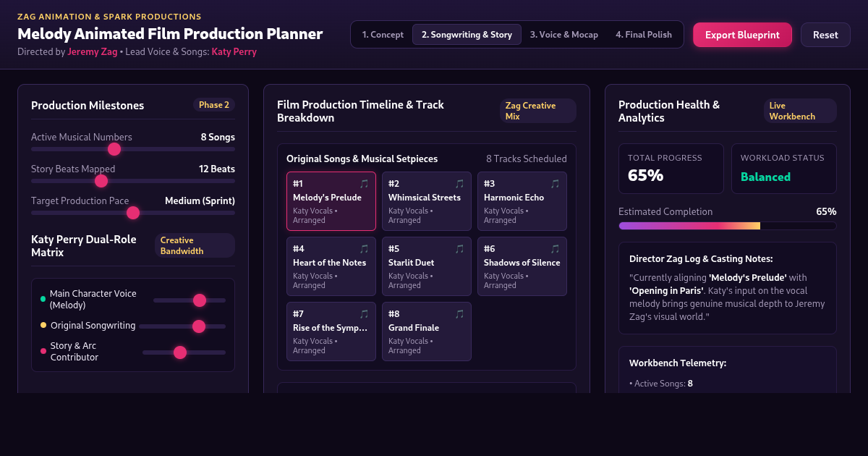Select track #7 Rise of the Symphony card
Image resolution: width=868 pixels, height=456 pixels.
pos(331,332)
